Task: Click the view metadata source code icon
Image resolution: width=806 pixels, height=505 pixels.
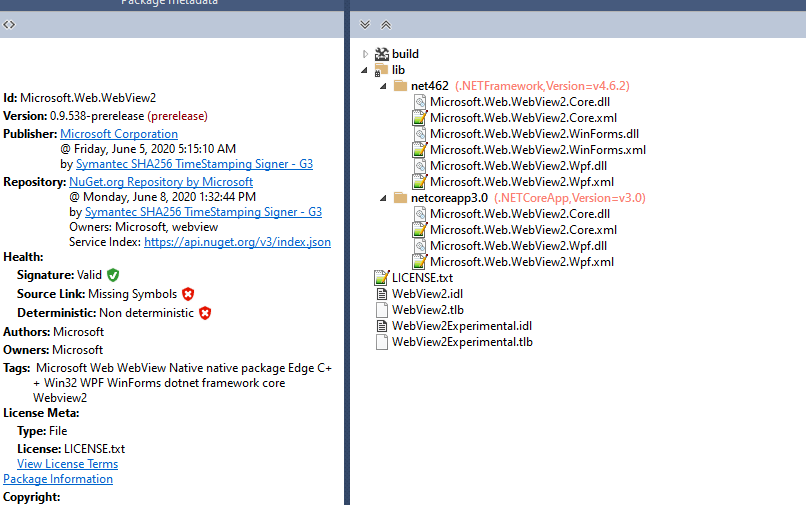Action: click(9, 25)
